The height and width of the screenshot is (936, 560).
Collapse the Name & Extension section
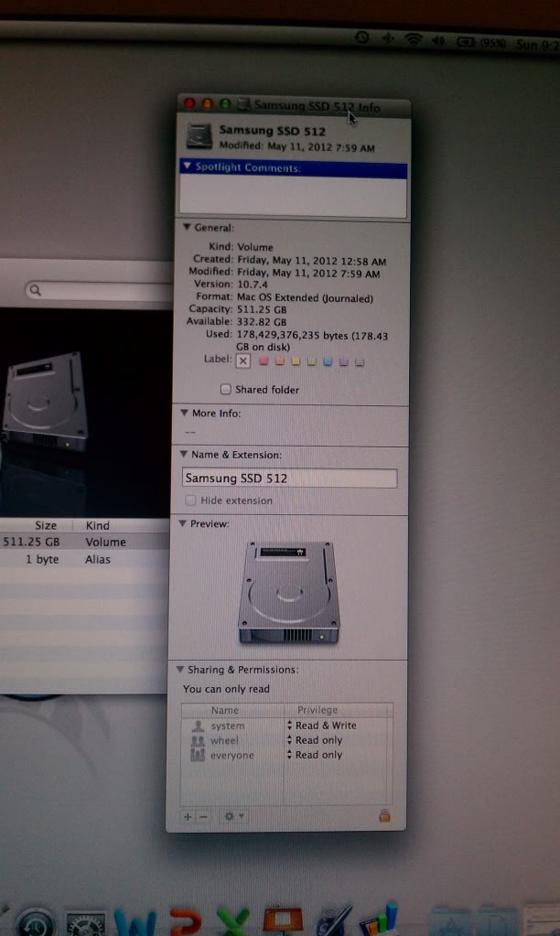(x=183, y=454)
